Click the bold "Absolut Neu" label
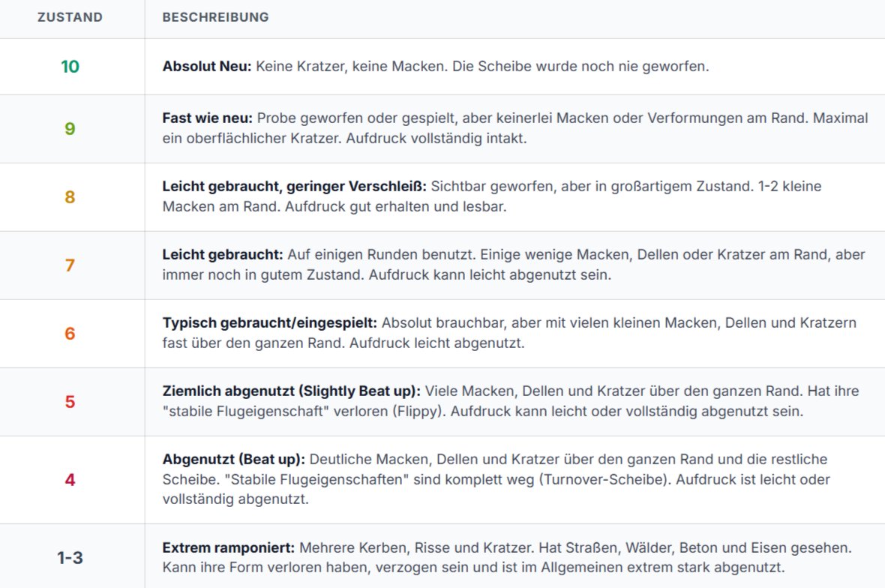The height and width of the screenshot is (588, 885). pos(207,67)
